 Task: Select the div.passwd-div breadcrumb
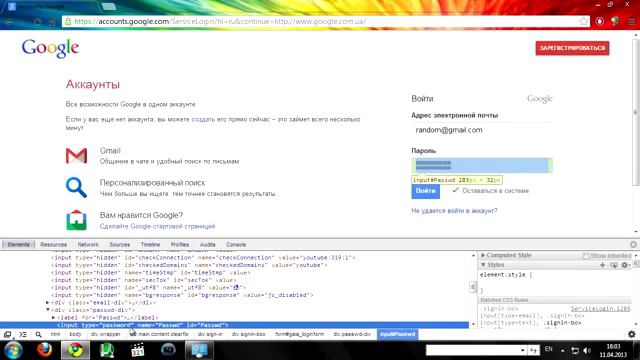click(352, 334)
